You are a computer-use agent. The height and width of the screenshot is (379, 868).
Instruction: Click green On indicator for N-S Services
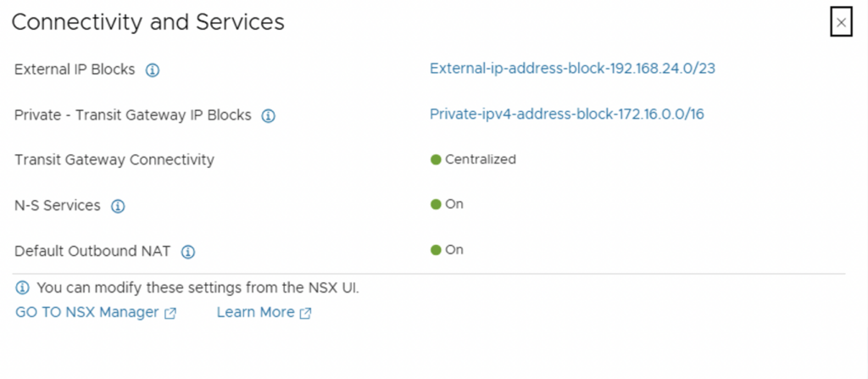tap(436, 204)
